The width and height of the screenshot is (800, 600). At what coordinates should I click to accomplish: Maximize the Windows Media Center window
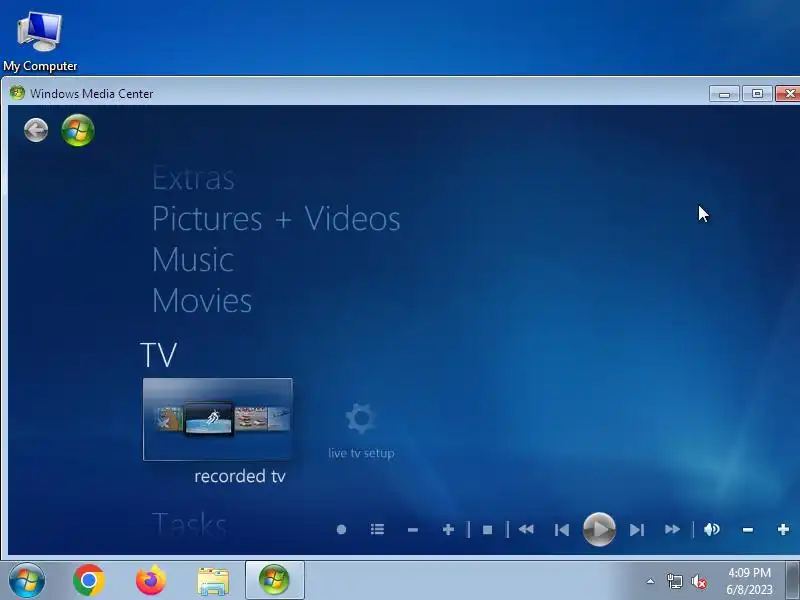coord(757,94)
